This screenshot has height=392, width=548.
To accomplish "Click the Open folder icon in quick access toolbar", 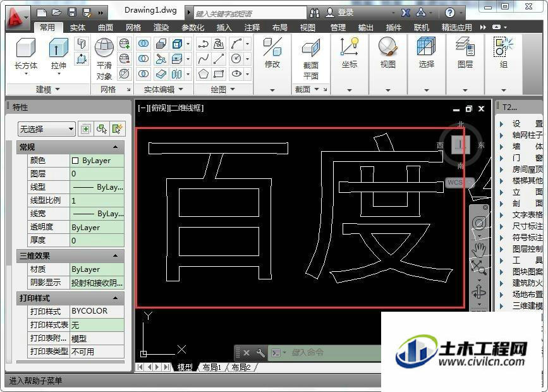I will pyautogui.click(x=57, y=13).
